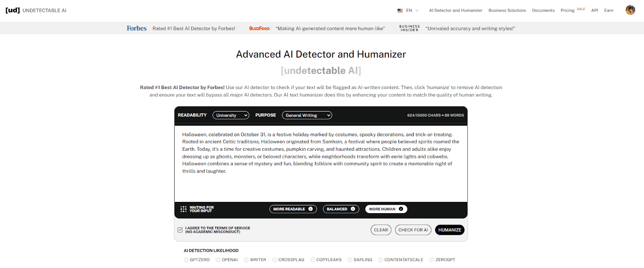Click the info icon on More Human
The image size is (644, 268).
tap(401, 209)
